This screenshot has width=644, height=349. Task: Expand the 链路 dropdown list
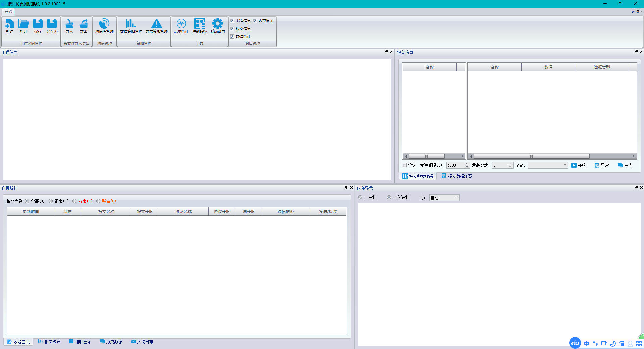point(565,165)
